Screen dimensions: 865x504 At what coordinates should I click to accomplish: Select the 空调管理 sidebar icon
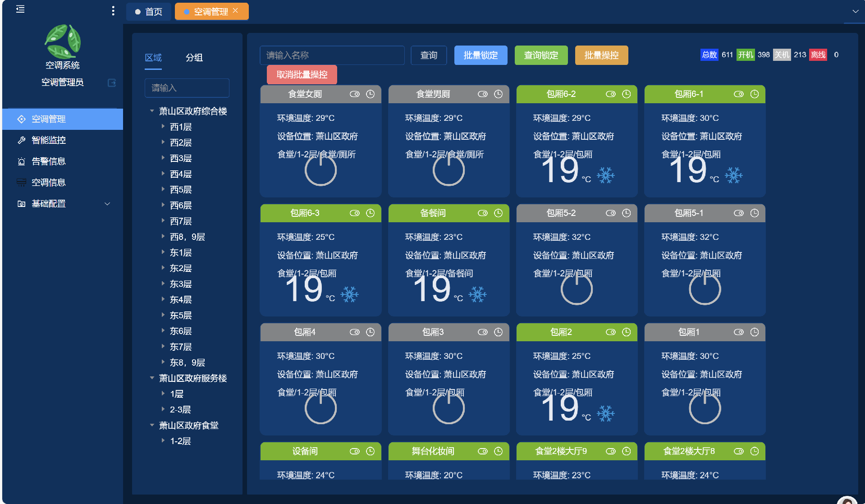click(x=22, y=119)
